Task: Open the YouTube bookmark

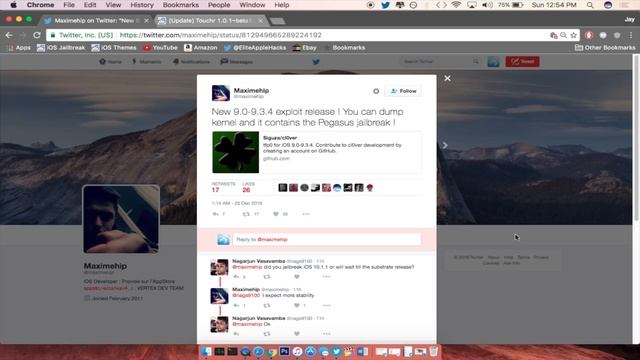Action: (160, 48)
